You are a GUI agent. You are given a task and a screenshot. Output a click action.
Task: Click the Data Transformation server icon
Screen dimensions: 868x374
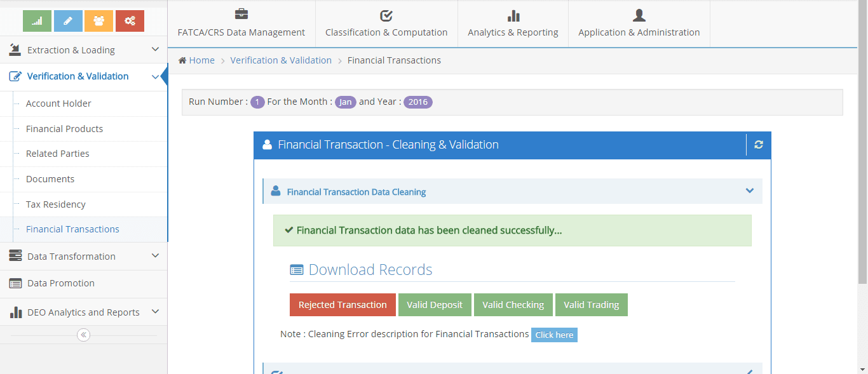[15, 256]
